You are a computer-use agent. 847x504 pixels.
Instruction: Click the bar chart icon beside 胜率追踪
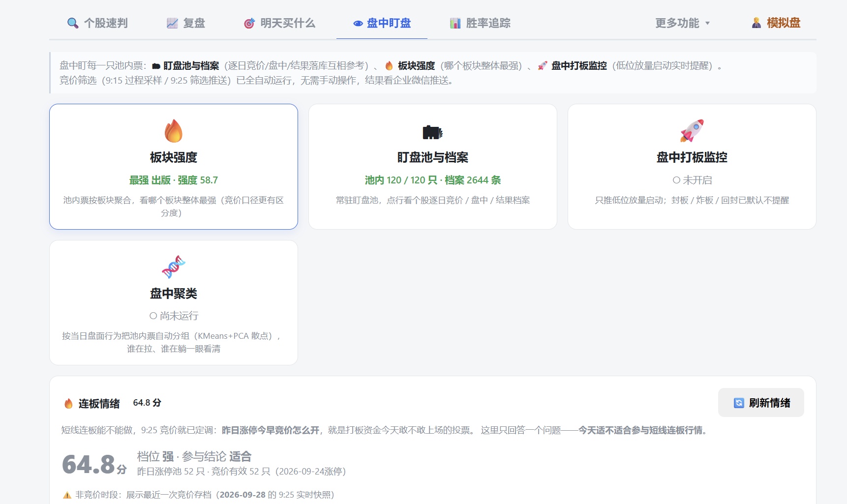[455, 23]
